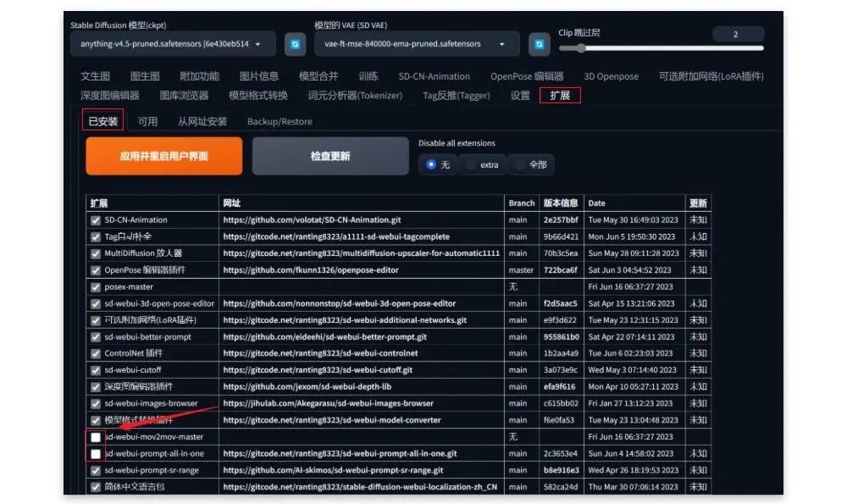This screenshot has width=847, height=504.
Task: Refresh the Stable Diffusion model list
Action: 295,44
